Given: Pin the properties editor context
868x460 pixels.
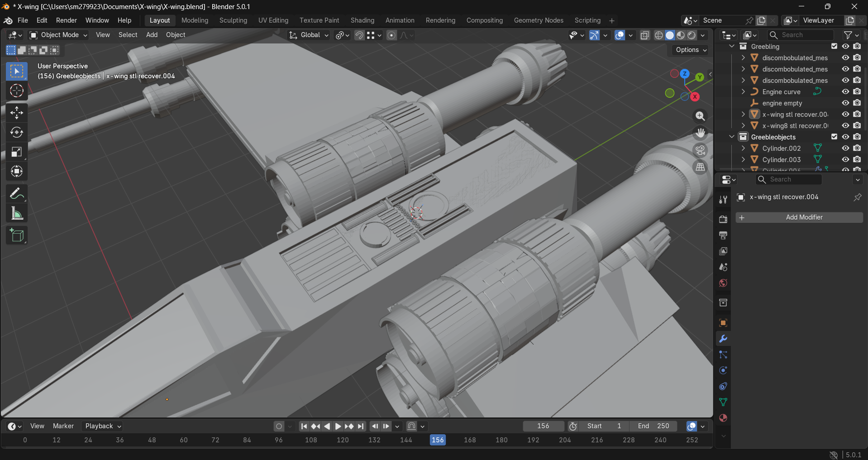Looking at the screenshot, I should click(x=857, y=197).
